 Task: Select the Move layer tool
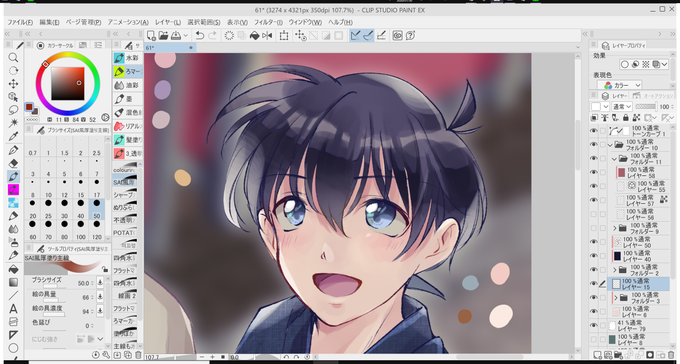pyautogui.click(x=13, y=84)
